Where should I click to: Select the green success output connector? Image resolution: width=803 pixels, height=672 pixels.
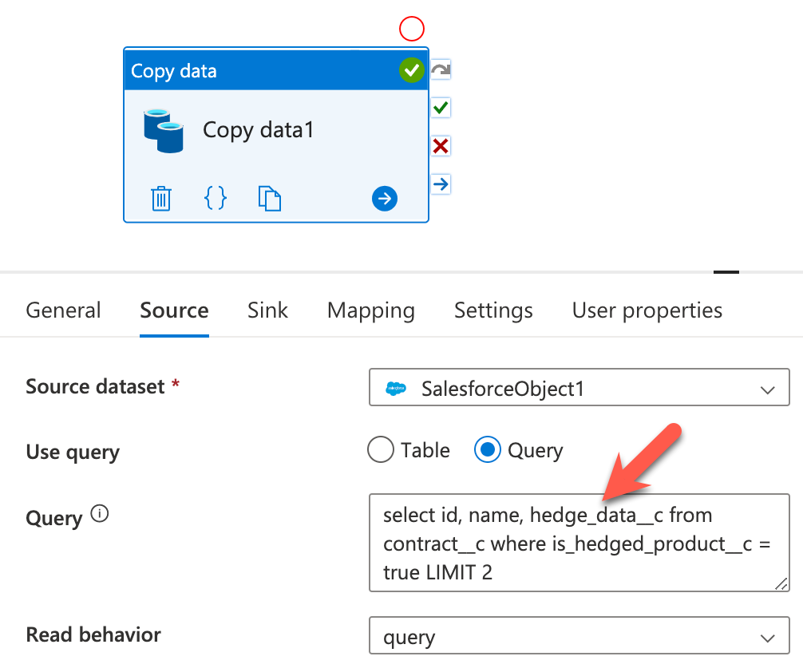click(x=441, y=107)
